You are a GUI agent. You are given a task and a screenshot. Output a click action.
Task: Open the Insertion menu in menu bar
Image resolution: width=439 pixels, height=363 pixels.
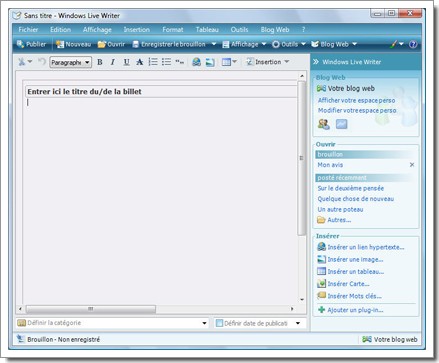pos(137,30)
